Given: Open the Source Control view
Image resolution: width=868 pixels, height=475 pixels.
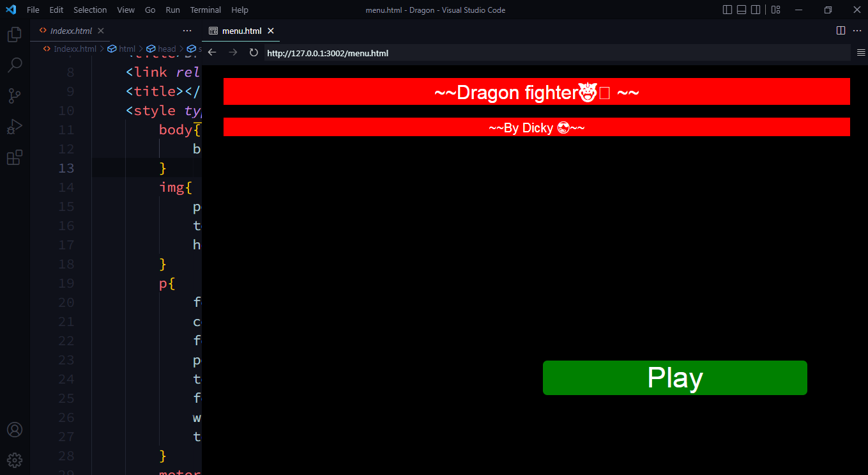Looking at the screenshot, I should coord(15,96).
